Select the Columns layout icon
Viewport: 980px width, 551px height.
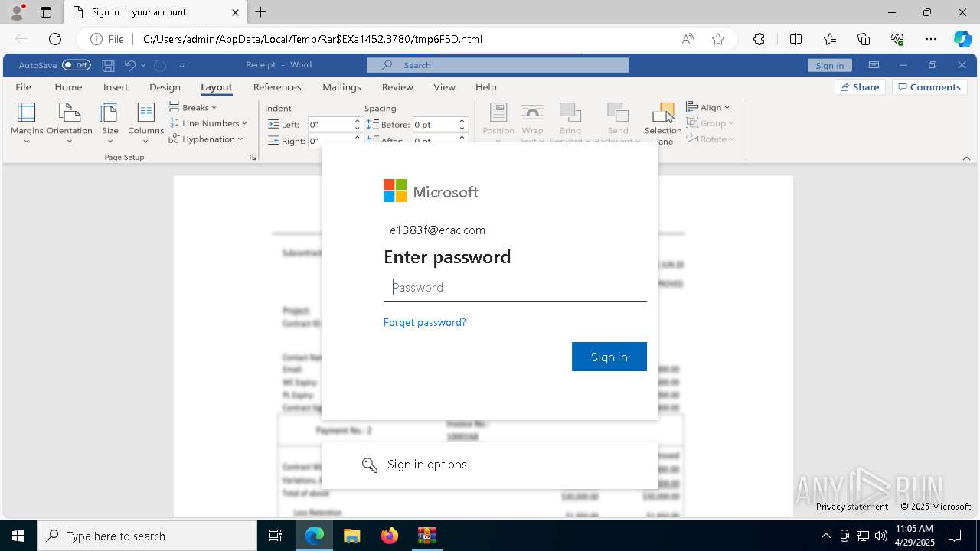click(146, 112)
